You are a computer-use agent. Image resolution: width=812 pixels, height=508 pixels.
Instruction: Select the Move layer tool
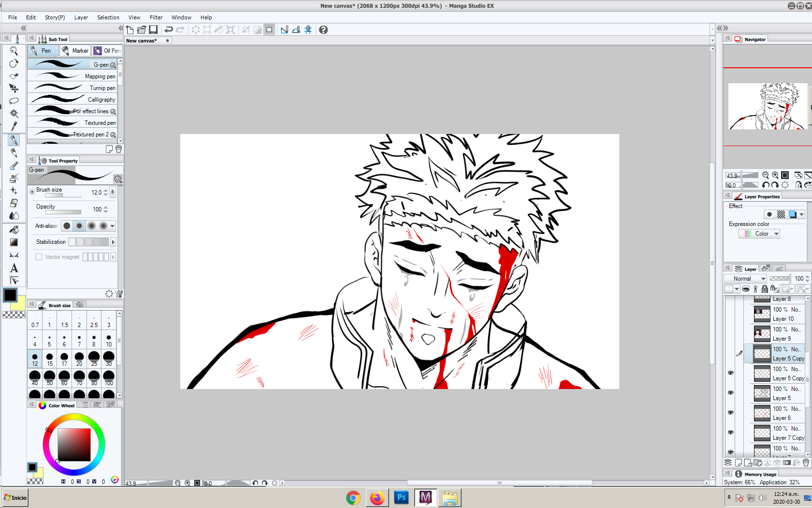click(x=14, y=89)
